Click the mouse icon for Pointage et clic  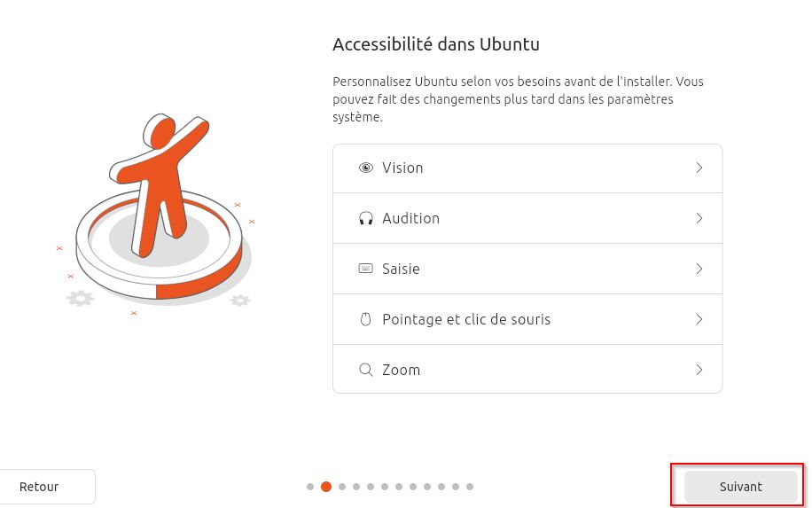click(x=365, y=319)
